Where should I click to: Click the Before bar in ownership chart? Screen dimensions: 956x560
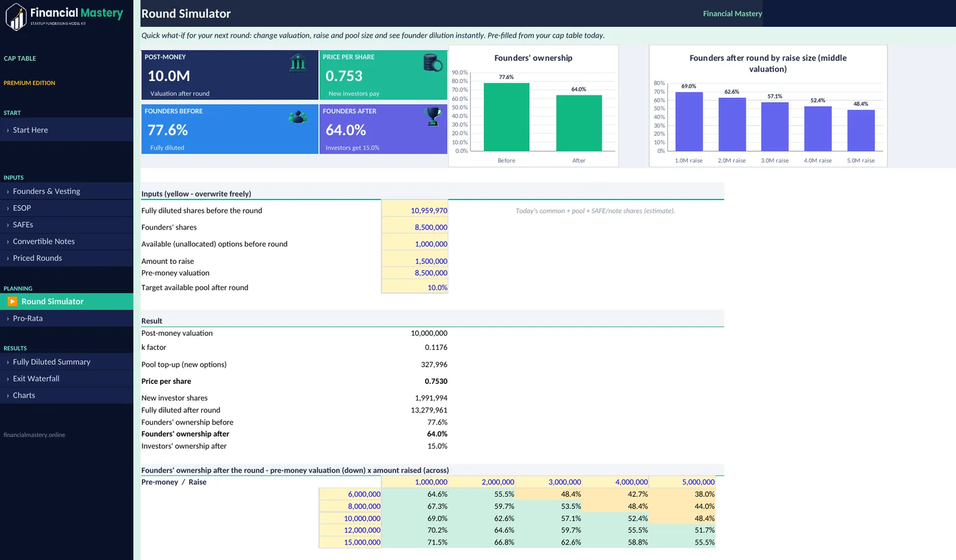(x=506, y=117)
